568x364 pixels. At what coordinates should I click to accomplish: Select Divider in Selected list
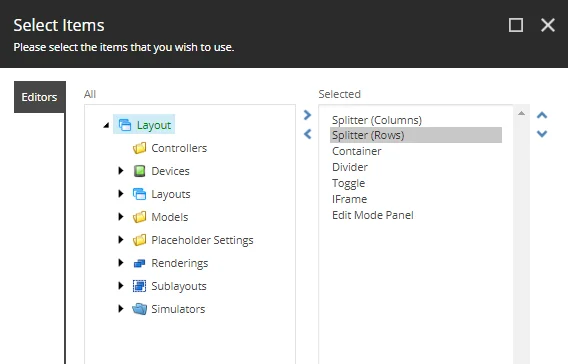tap(350, 167)
